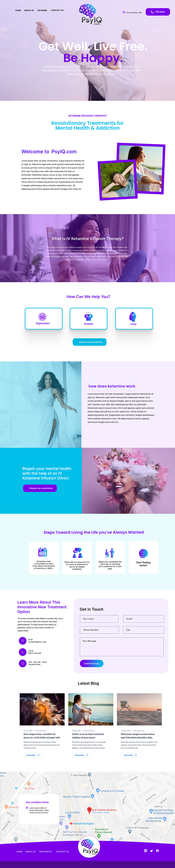175x868 pixels.
Task: Click into the Your Message text area
Action: coord(122,647)
